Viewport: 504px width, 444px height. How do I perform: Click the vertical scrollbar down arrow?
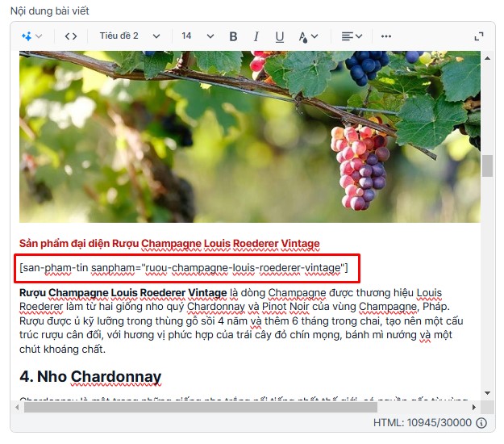pyautogui.click(x=487, y=393)
